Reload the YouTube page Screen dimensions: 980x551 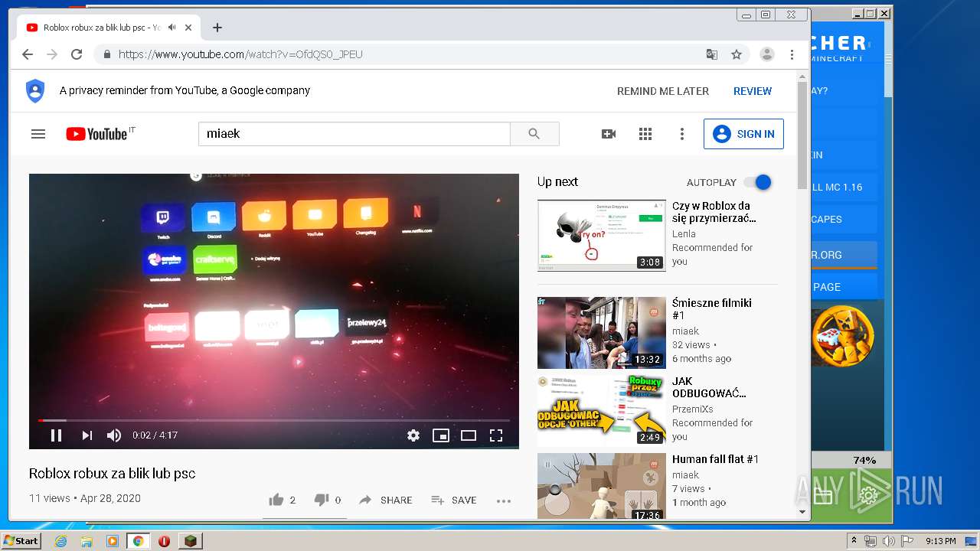(x=77, y=54)
